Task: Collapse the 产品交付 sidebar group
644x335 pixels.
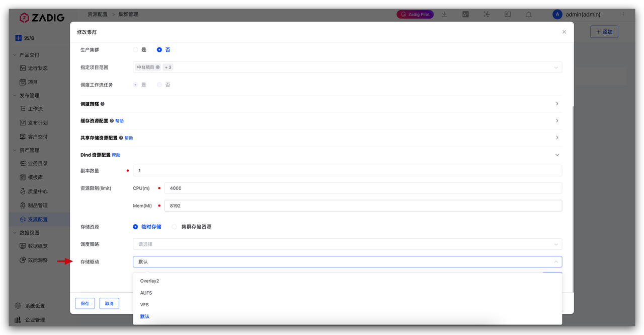Action: 15,55
